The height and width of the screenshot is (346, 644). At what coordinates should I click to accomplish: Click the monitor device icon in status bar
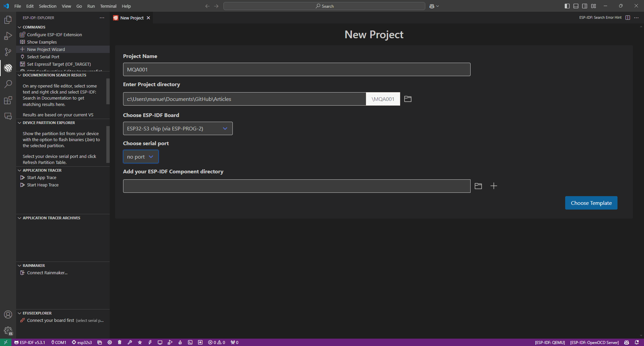coord(160,342)
